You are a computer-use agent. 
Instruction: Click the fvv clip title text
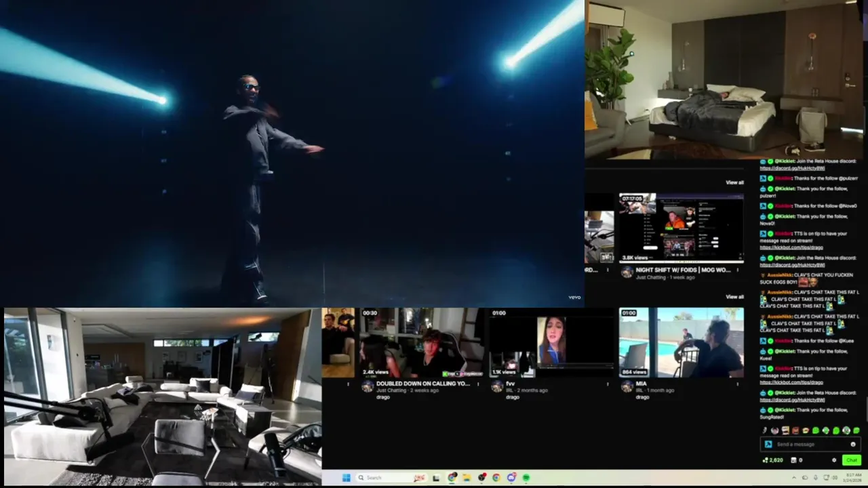(x=511, y=384)
